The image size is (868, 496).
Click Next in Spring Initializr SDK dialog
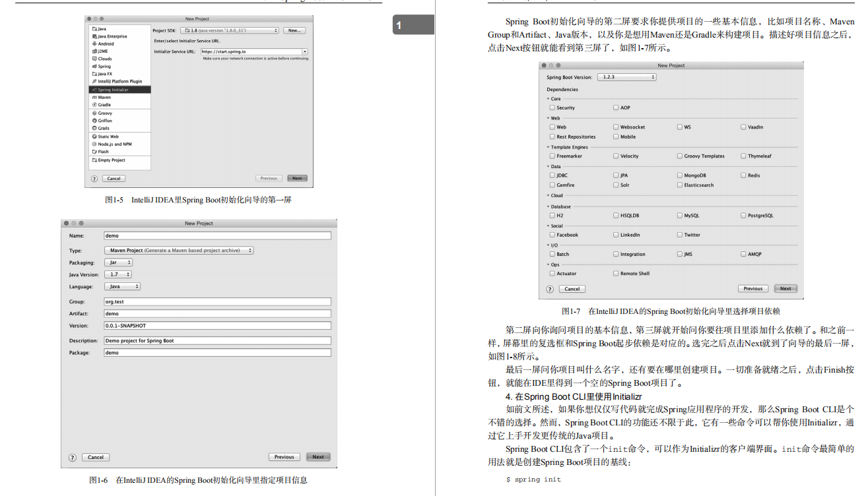pos(297,178)
